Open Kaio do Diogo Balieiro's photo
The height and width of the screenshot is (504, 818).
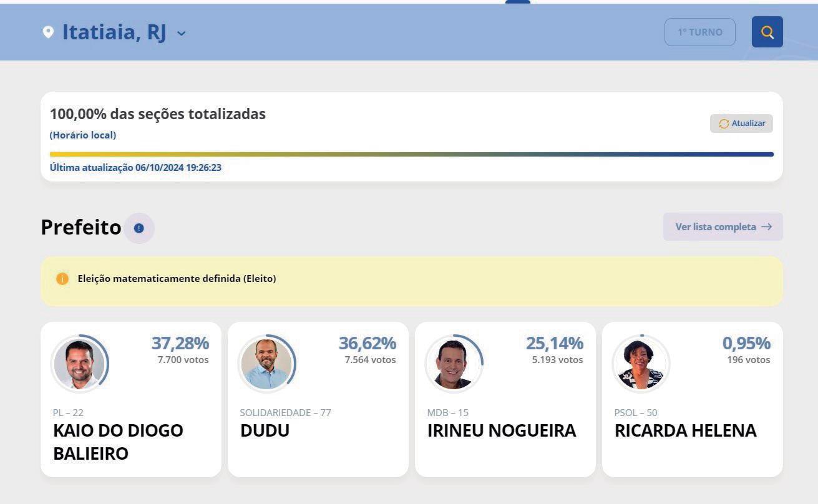click(79, 364)
